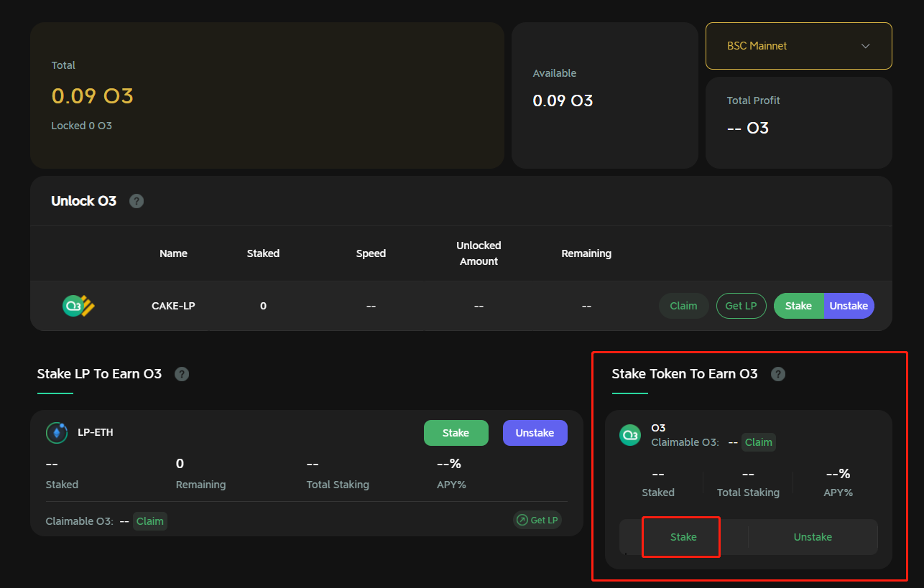924x588 pixels.
Task: Select the Stake LP To Earn O3 heading
Action: tap(99, 374)
